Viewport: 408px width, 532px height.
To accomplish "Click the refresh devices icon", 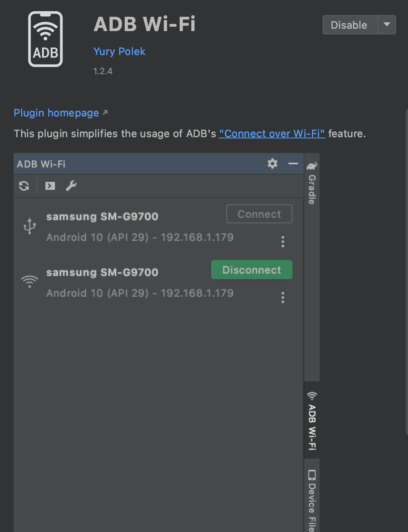I will [24, 185].
